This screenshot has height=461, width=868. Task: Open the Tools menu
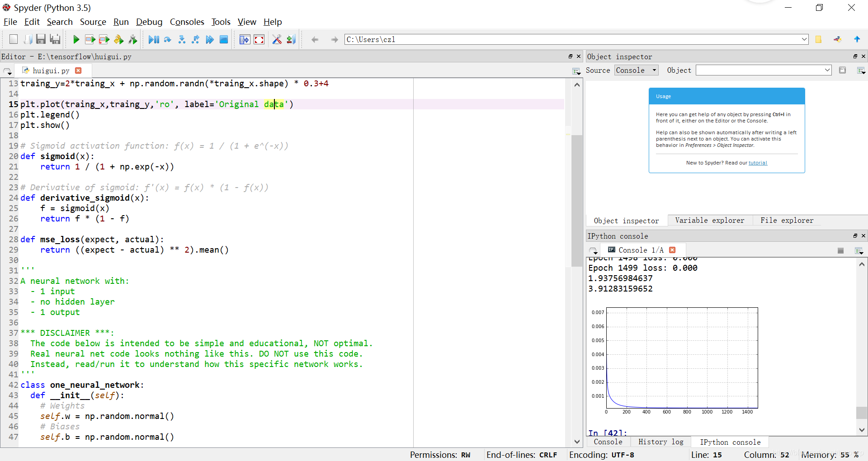(221, 22)
